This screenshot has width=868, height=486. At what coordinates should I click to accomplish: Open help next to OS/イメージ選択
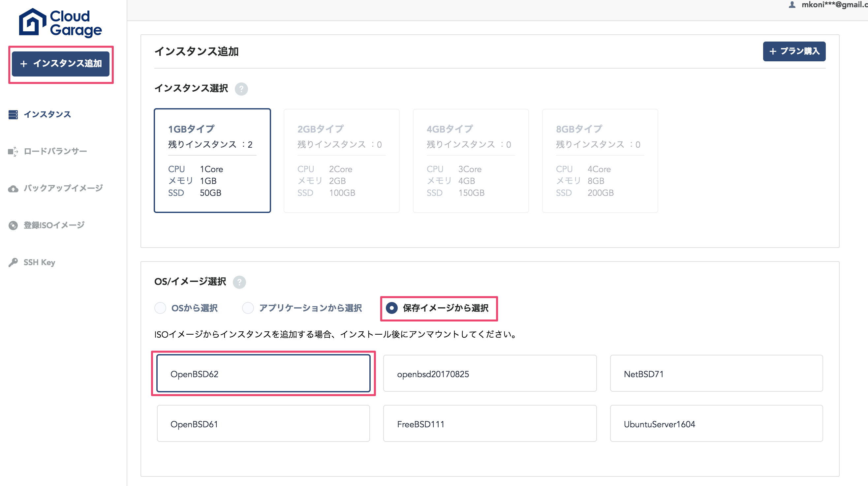[x=239, y=282]
